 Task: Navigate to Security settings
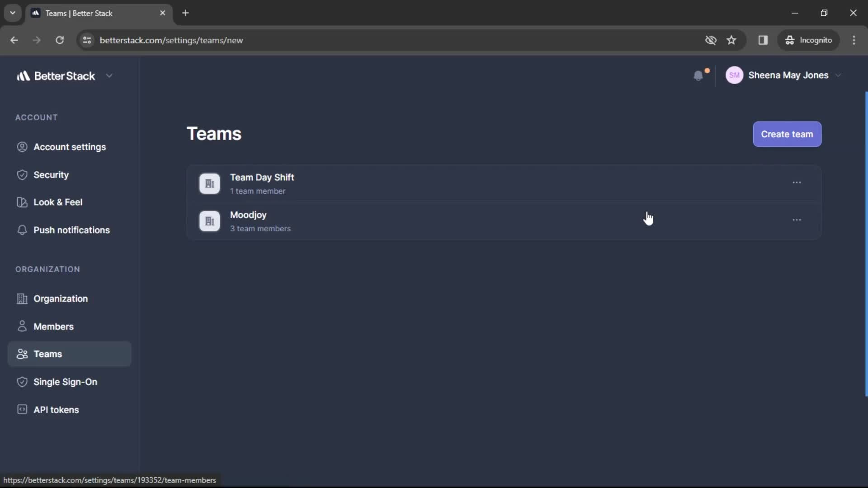51,174
